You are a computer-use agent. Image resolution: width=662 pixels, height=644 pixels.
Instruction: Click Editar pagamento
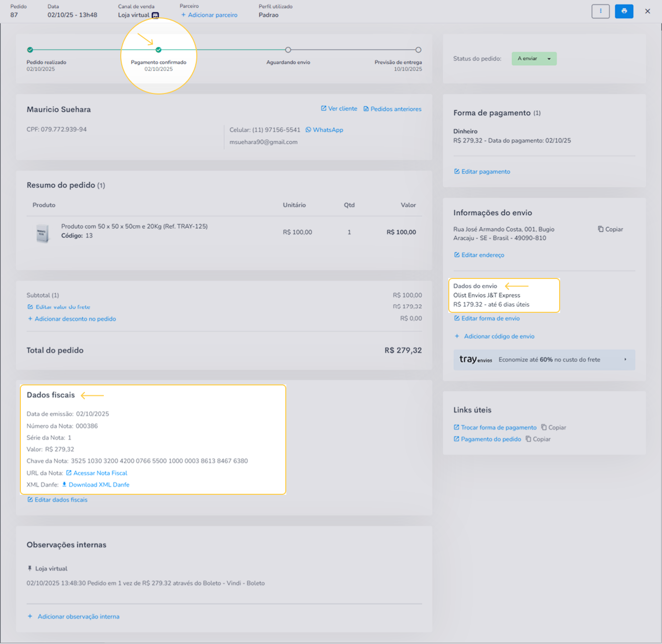coord(482,172)
